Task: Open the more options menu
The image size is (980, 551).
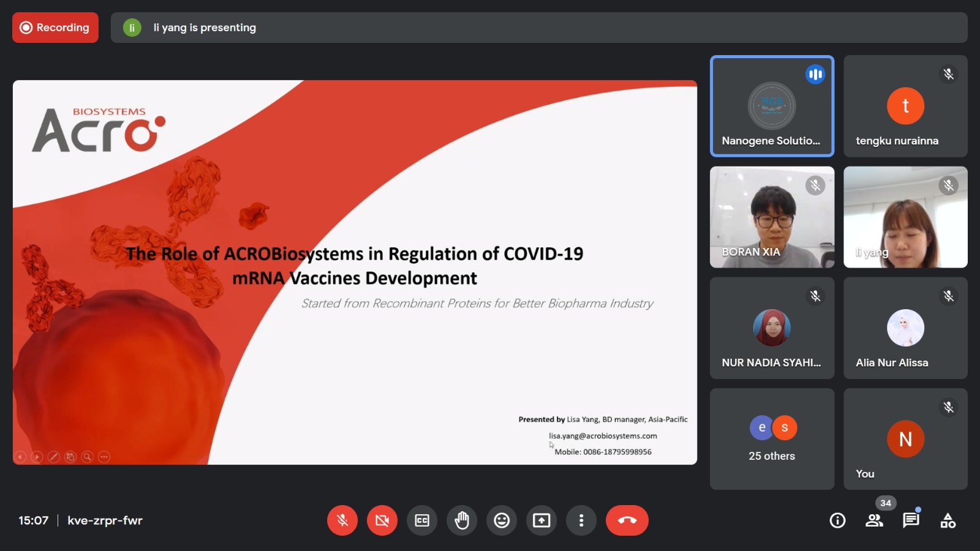Action: click(581, 520)
